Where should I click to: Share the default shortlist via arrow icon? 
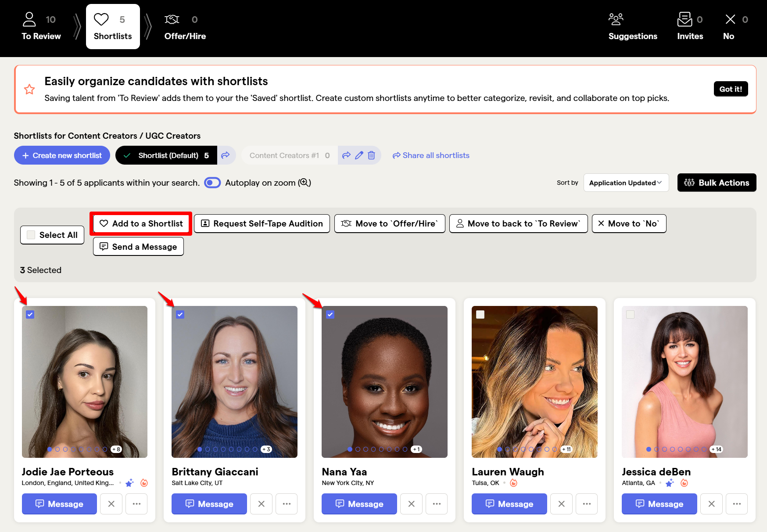(x=226, y=155)
